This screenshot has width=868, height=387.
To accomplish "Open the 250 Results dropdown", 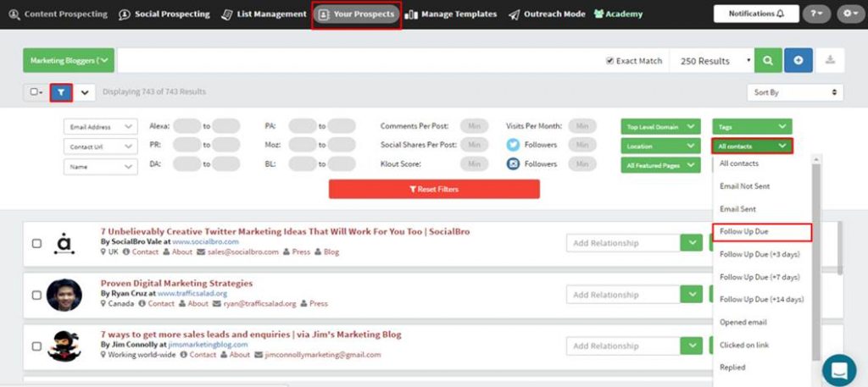I will click(x=712, y=61).
